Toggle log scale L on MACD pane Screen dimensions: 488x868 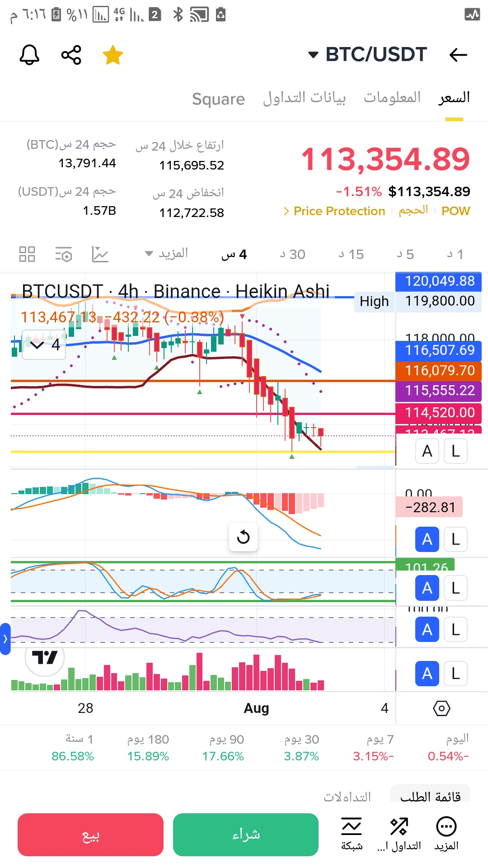[455, 539]
